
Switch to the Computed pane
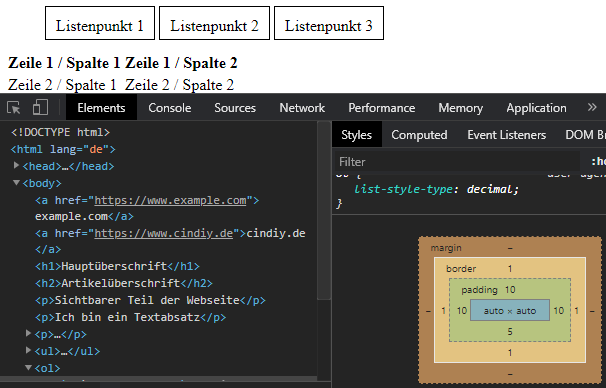coord(419,135)
